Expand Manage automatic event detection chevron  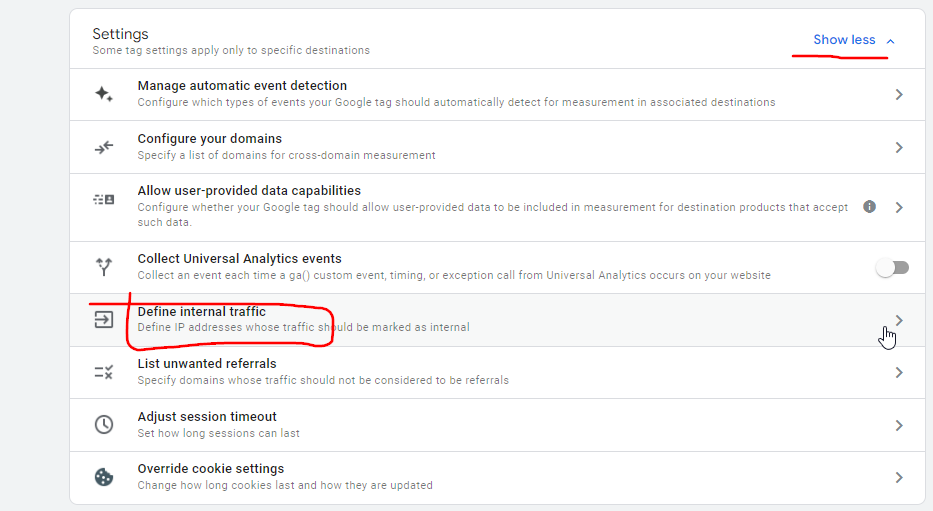click(899, 95)
